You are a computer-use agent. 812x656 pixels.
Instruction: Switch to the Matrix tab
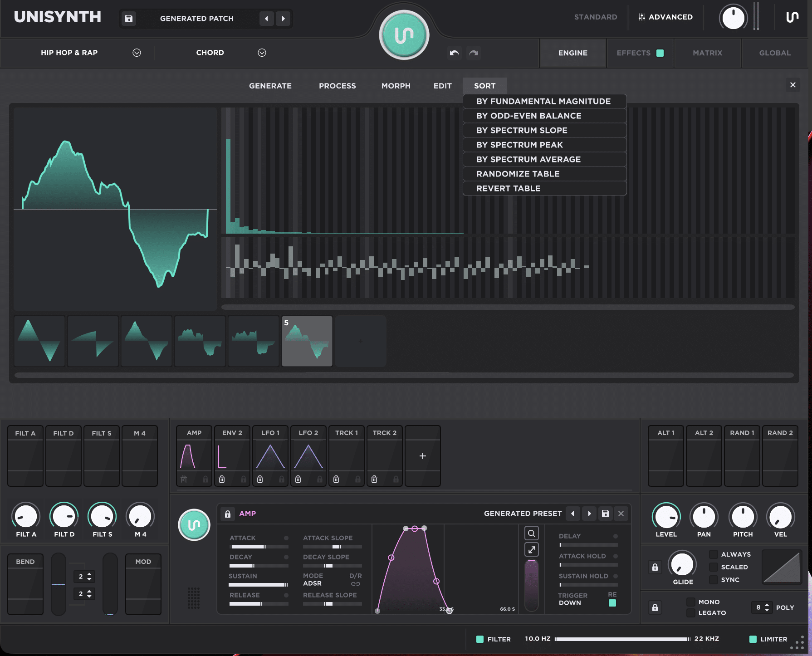pyautogui.click(x=707, y=53)
